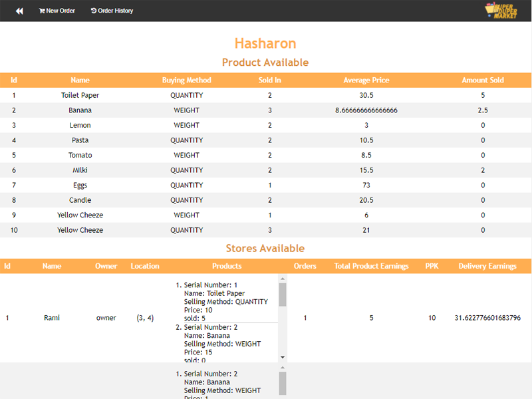The width and height of the screenshot is (532, 399).
Task: Click delivery earnings 31.622776601683796
Action: click(x=487, y=318)
